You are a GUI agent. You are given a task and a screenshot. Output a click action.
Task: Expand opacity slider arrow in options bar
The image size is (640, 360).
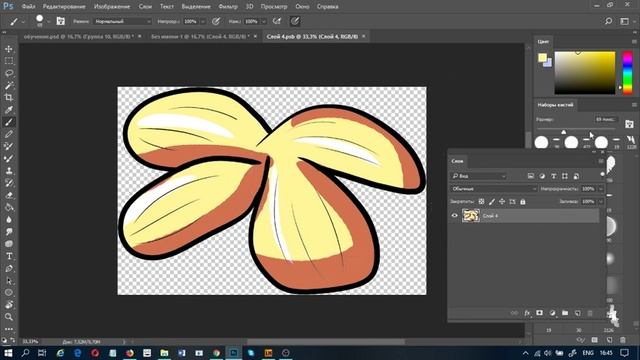pyautogui.click(x=203, y=21)
